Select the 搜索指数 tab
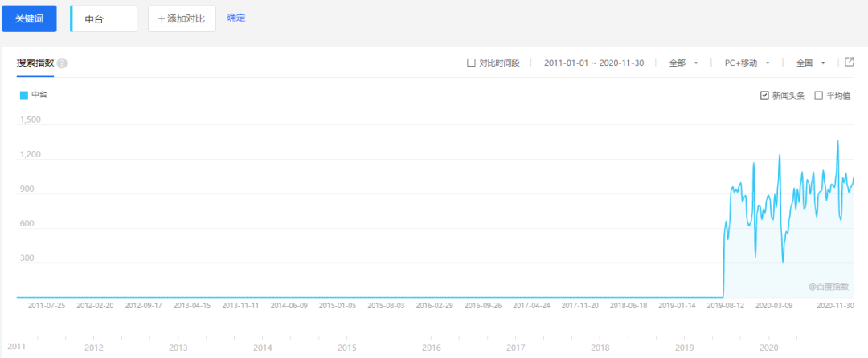Viewport: 868px width, 358px height. pyautogui.click(x=35, y=63)
